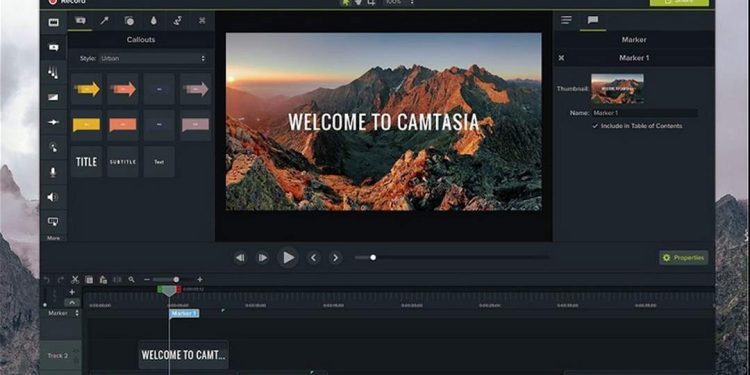Open the Interactivity sidebar panel
750x375 pixels.
54,221
